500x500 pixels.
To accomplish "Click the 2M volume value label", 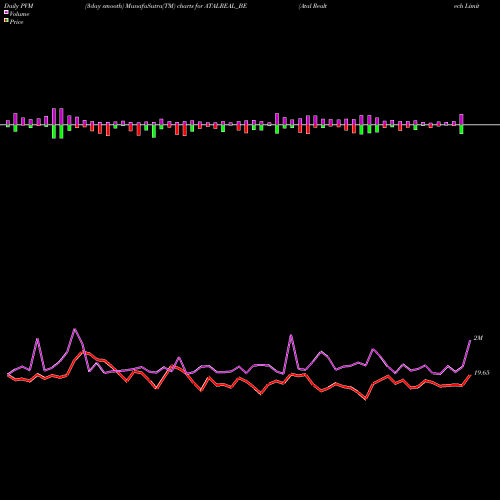I will click(478, 338).
